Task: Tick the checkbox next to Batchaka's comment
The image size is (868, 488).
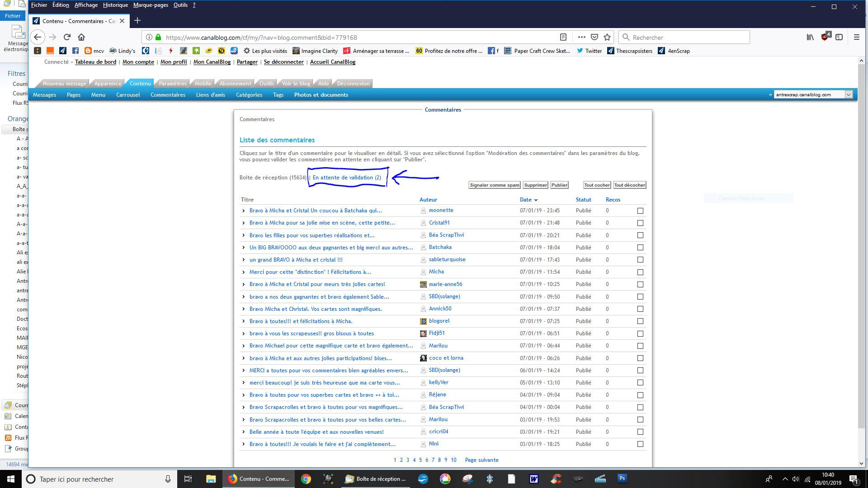Action: (640, 248)
